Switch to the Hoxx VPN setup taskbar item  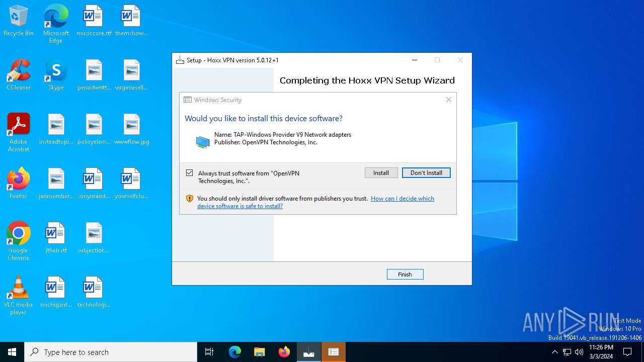309,352
